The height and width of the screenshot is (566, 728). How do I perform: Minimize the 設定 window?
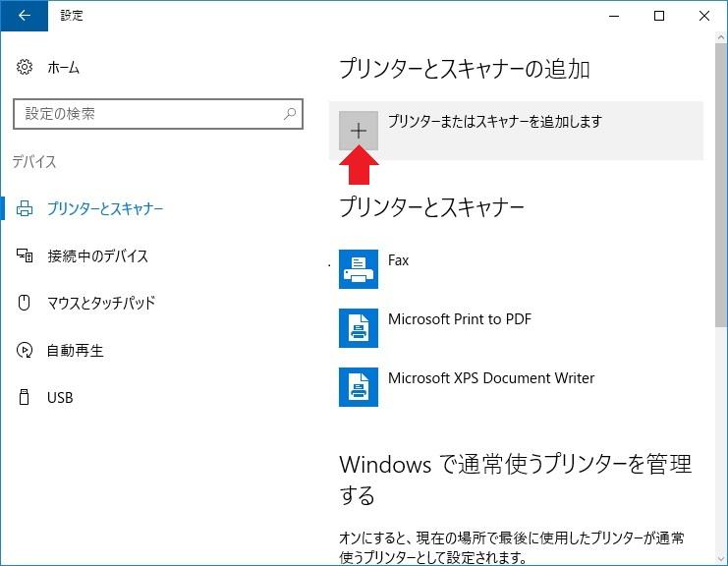tap(615, 16)
